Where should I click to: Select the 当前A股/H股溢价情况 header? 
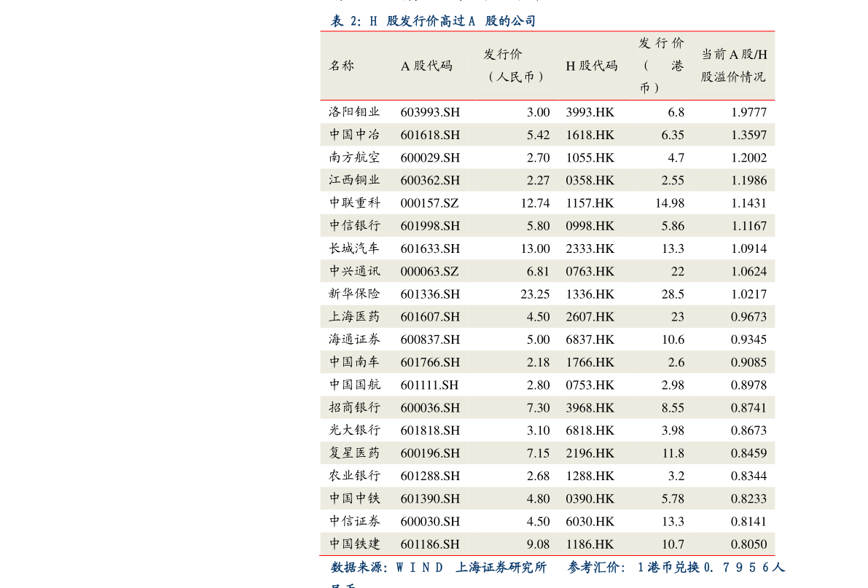tap(733, 66)
